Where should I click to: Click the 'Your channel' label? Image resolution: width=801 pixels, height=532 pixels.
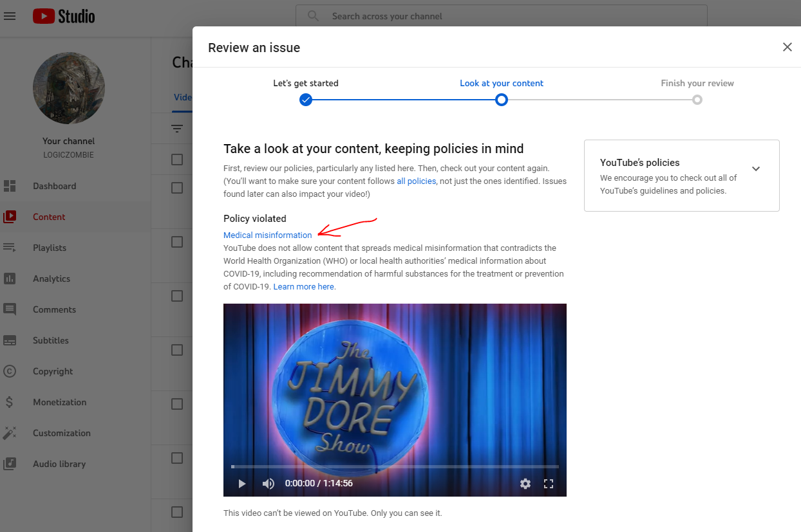tap(69, 141)
